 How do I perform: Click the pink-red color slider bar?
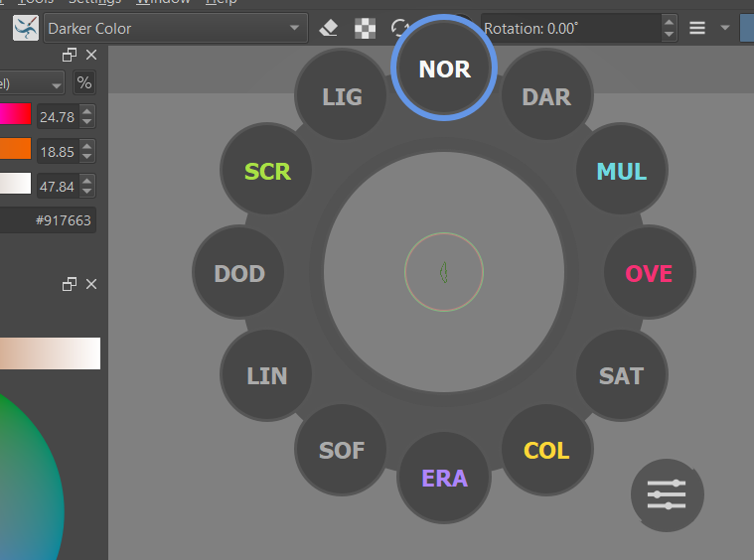pyautogui.click(x=15, y=114)
